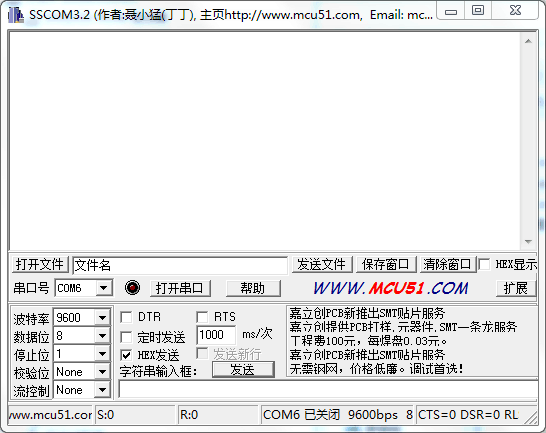The image size is (546, 433).
Task: Click the 1000 ms interval input field
Action: (x=216, y=335)
